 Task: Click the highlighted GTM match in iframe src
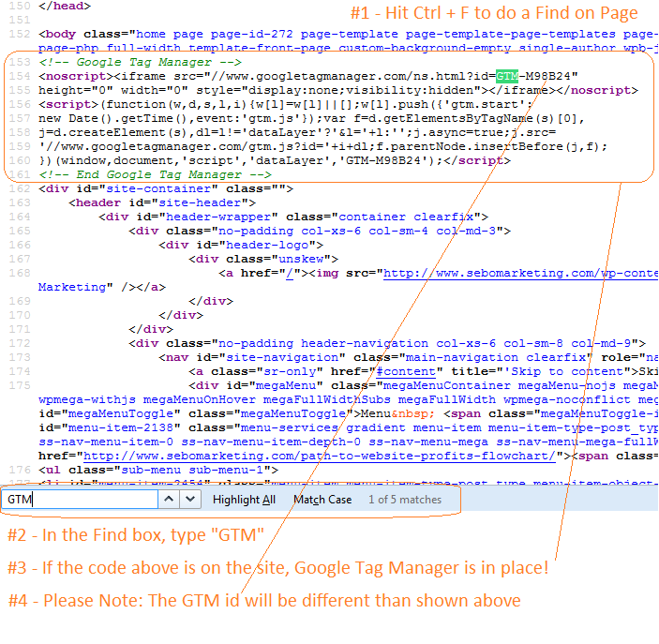(507, 76)
